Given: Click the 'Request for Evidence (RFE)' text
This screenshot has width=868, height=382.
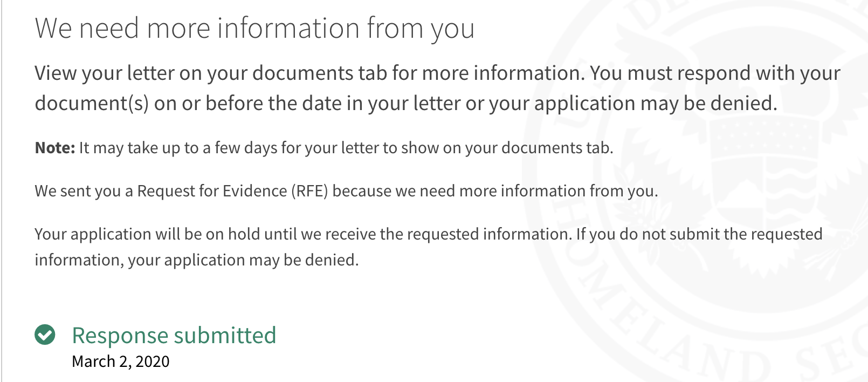Looking at the screenshot, I should 232,191.
